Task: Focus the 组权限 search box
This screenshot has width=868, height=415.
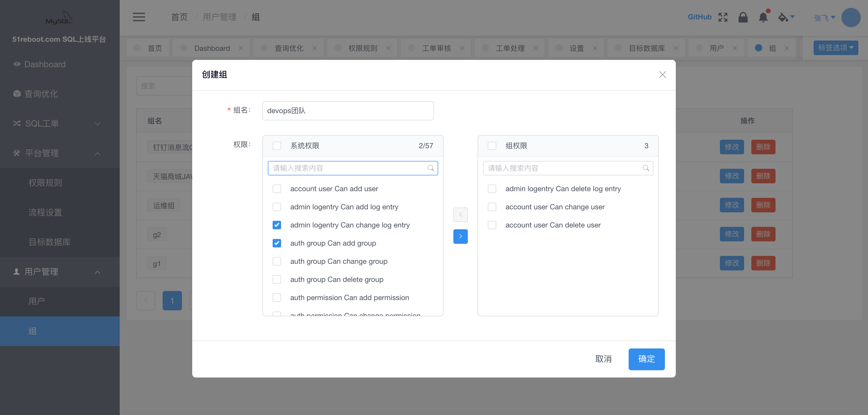Action: [x=568, y=168]
